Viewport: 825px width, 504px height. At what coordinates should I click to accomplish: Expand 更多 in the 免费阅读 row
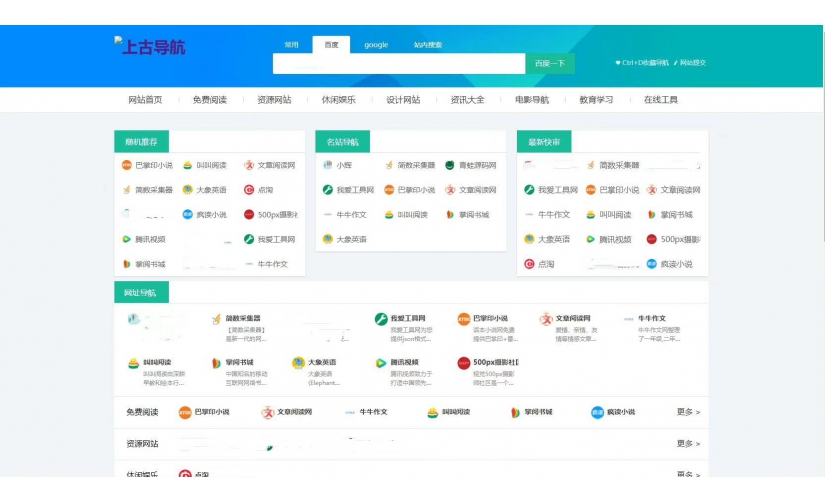688,412
